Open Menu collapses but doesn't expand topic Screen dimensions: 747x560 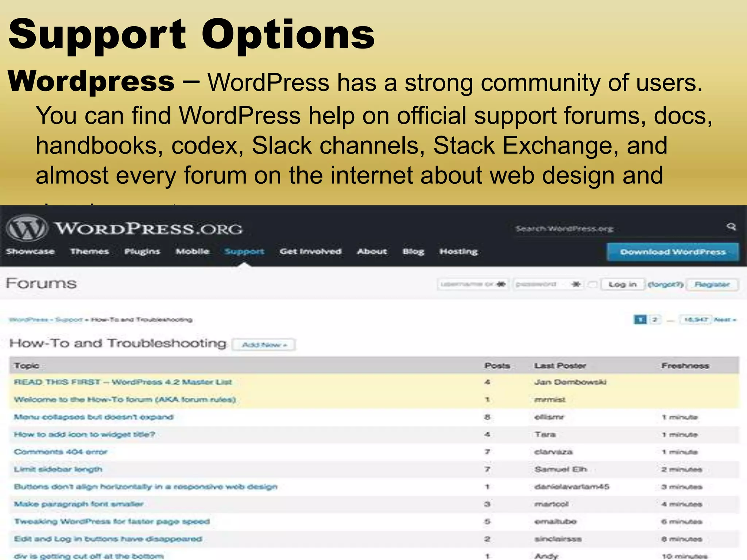(94, 417)
